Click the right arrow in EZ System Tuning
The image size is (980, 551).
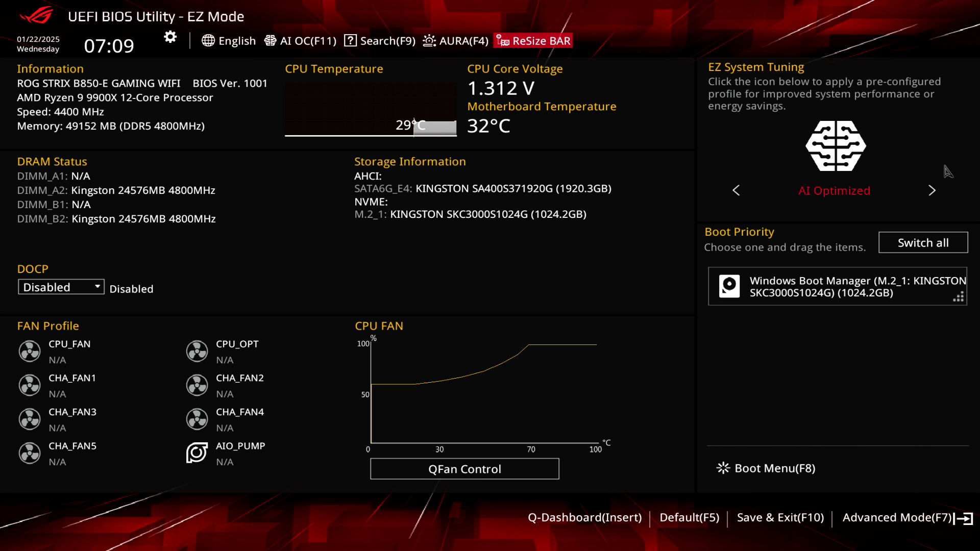pyautogui.click(x=933, y=190)
